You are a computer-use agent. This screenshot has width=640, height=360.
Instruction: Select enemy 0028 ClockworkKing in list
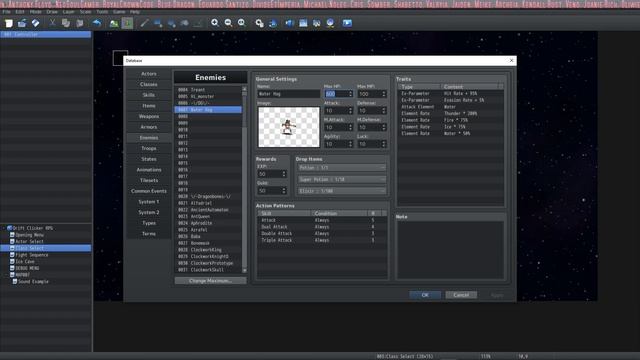(x=208, y=250)
